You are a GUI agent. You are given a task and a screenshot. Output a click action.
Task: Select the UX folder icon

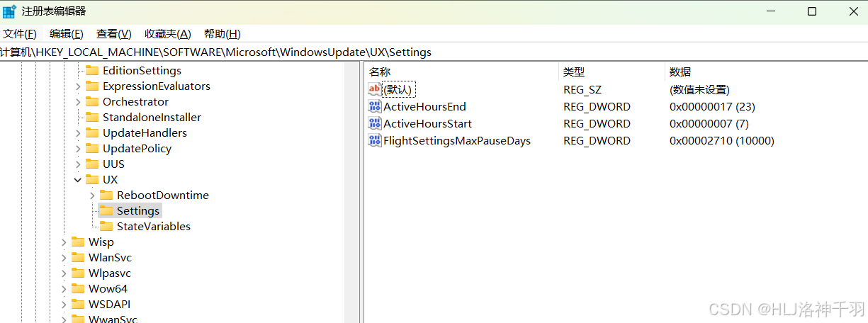pos(92,180)
